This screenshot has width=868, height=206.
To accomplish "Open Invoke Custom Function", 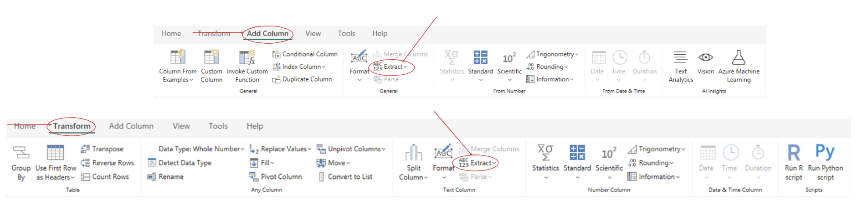I will [x=247, y=57].
